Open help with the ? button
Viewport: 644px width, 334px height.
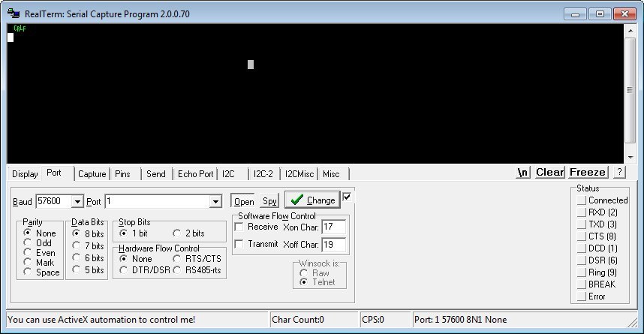coord(619,172)
